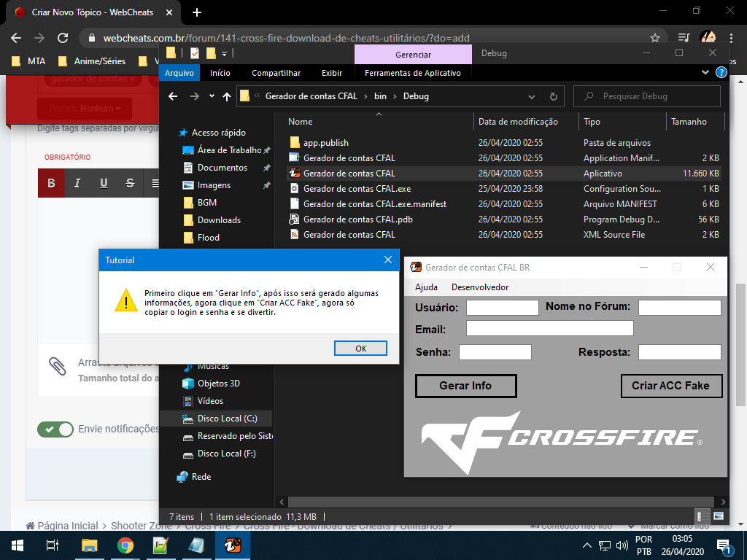Image resolution: width=747 pixels, height=560 pixels.
Task: Open the Anime/Séries bookmark folder
Action: 92,61
